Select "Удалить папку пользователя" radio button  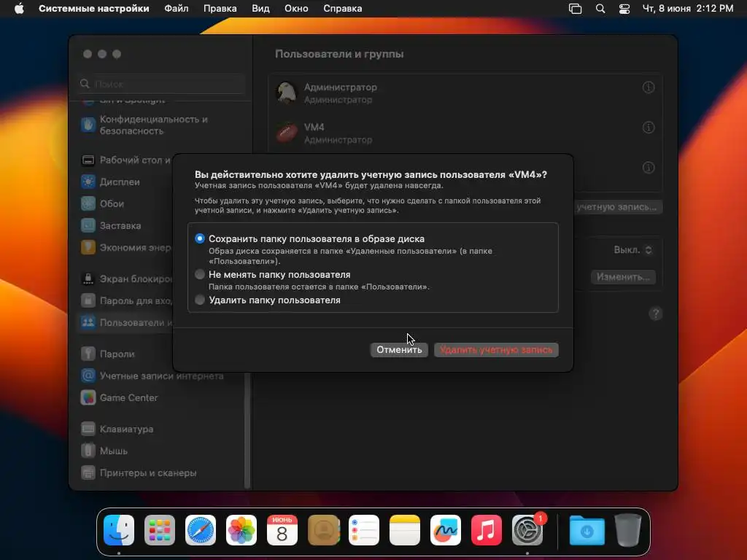tap(200, 300)
